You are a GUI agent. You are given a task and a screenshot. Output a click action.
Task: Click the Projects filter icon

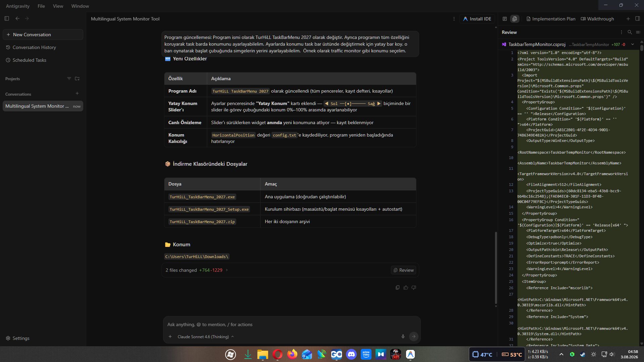69,79
